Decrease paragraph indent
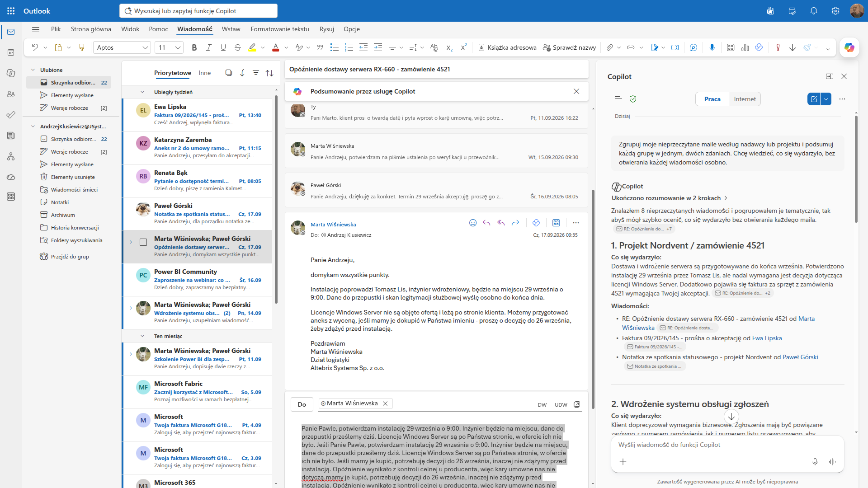Screen dimensions: 868x488 tap(363, 47)
